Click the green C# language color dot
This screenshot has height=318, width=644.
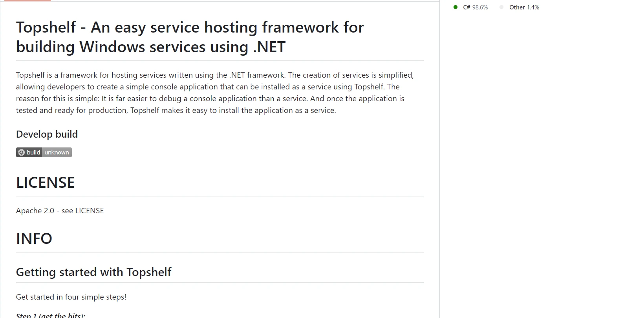pos(456,7)
